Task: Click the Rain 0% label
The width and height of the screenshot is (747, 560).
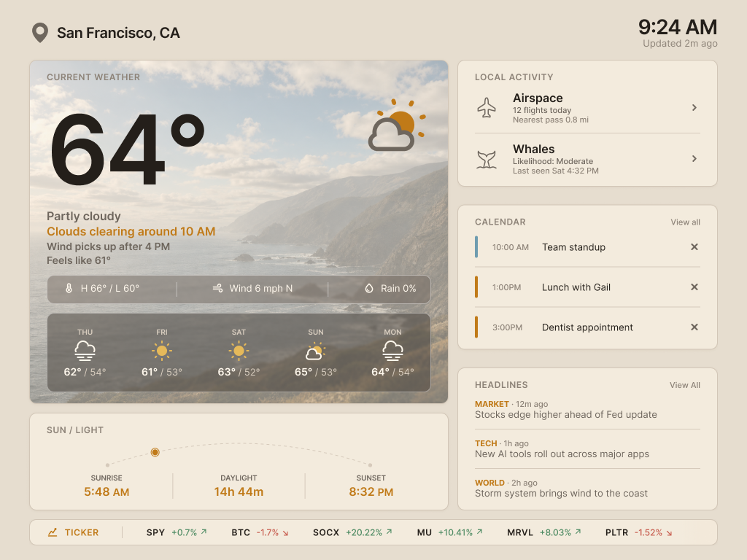Action: [398, 288]
